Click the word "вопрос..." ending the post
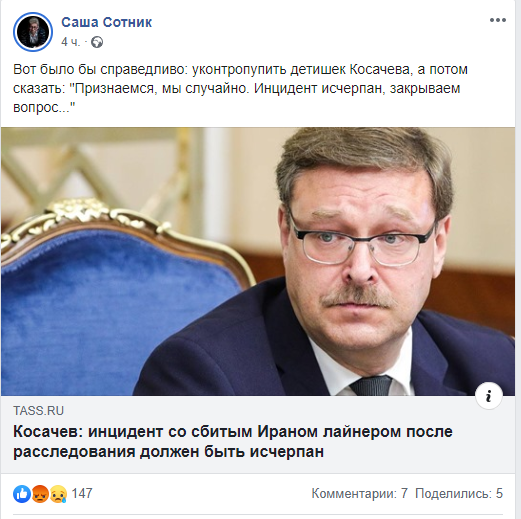Image resolution: width=521 pixels, height=519 pixels. pyautogui.click(x=44, y=108)
